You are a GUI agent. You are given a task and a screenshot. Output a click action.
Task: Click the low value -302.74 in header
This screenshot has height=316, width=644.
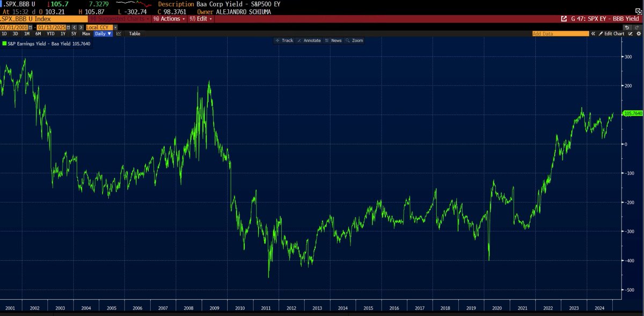[135, 11]
